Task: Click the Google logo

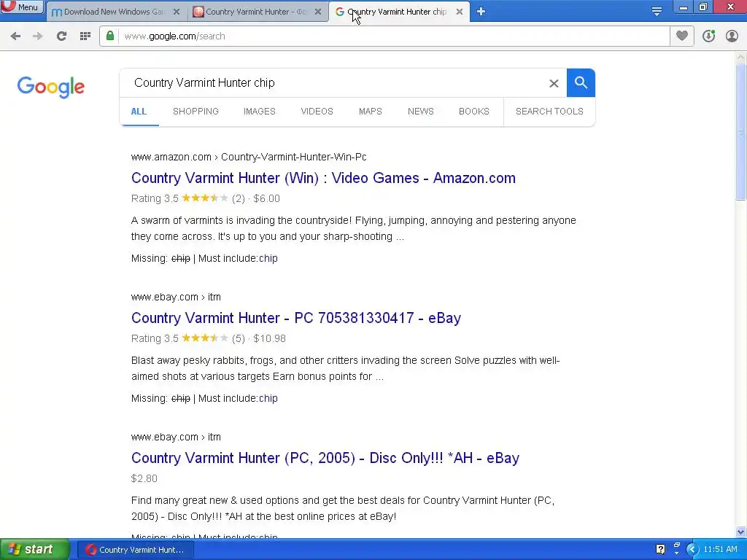Action: coord(51,87)
